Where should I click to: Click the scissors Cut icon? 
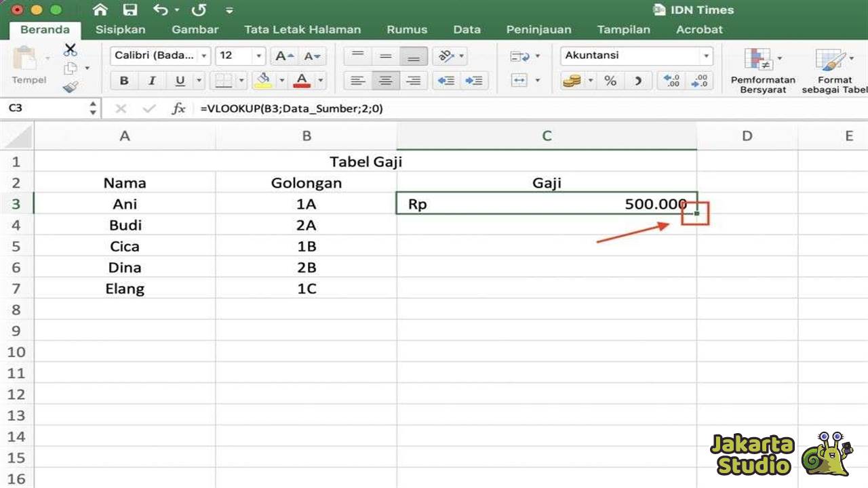70,49
